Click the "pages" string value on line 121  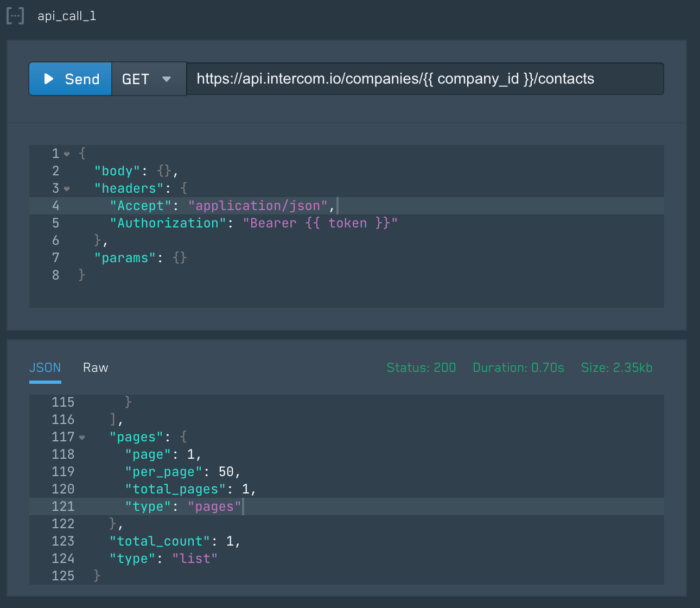pos(214,506)
